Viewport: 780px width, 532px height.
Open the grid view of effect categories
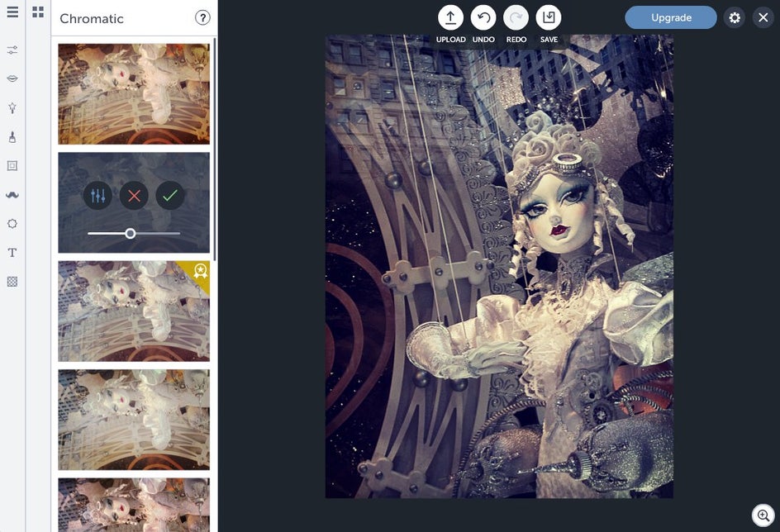(x=38, y=12)
